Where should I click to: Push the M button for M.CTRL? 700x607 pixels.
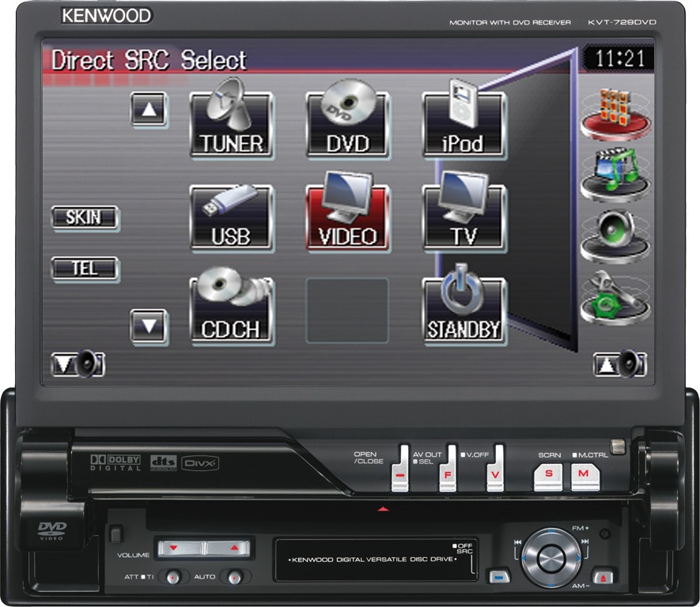(584, 477)
